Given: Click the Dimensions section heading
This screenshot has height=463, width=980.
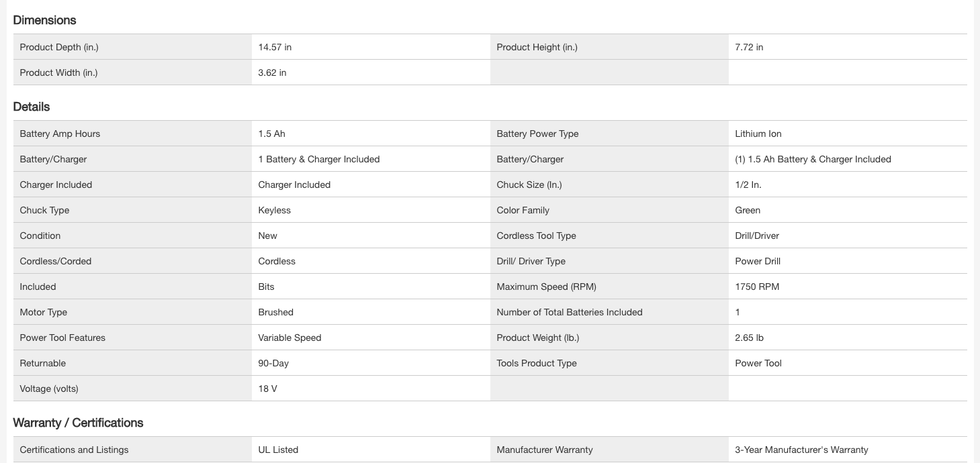Looking at the screenshot, I should pos(44,20).
